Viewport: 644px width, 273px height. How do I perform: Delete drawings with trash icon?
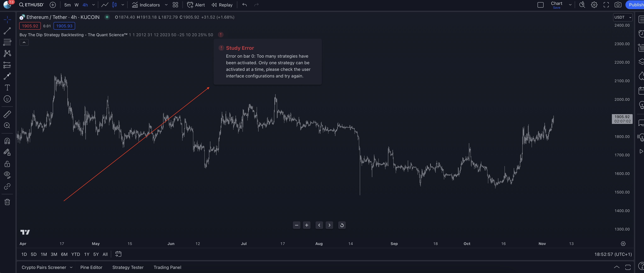(7, 202)
